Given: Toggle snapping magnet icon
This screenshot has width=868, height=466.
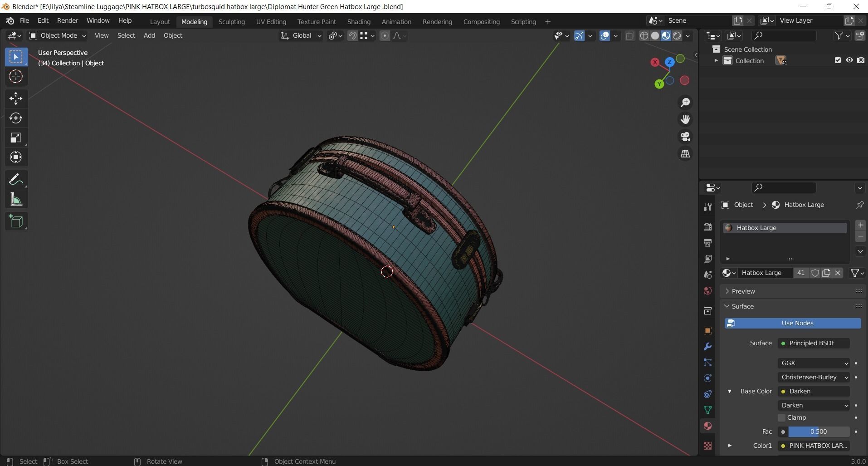Looking at the screenshot, I should 352,35.
